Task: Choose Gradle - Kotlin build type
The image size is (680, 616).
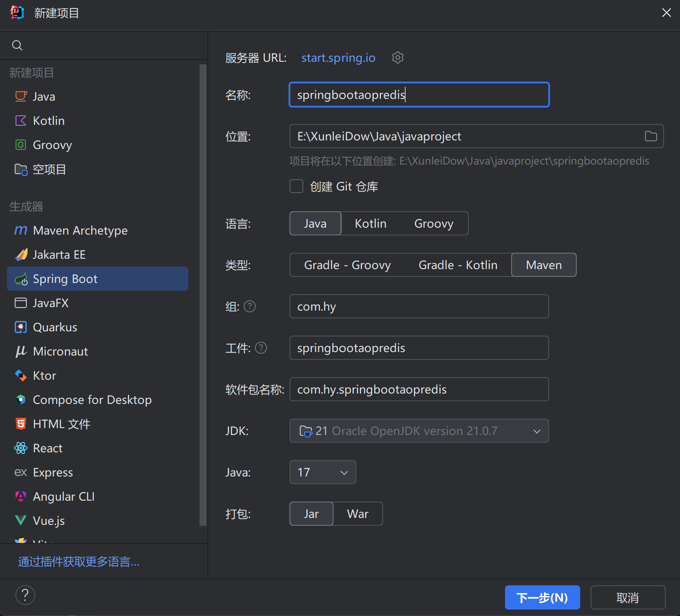Action: 458,265
